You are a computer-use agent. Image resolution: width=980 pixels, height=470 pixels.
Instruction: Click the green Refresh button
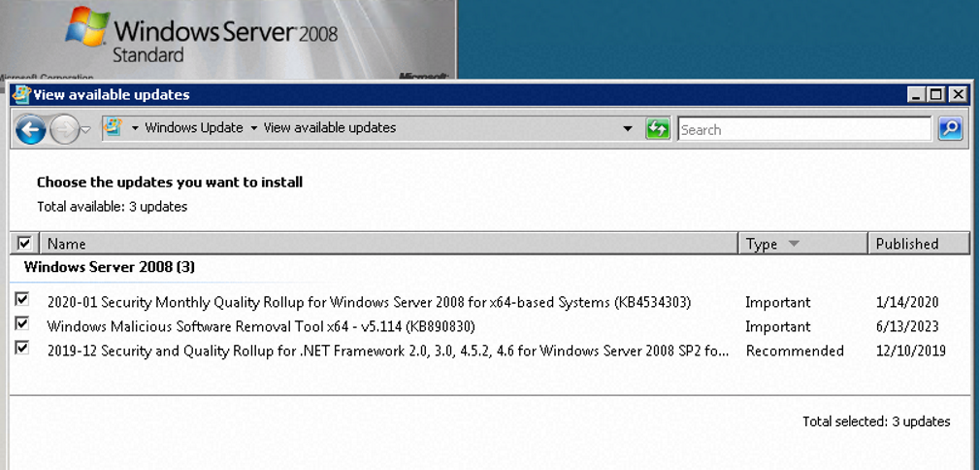click(658, 129)
